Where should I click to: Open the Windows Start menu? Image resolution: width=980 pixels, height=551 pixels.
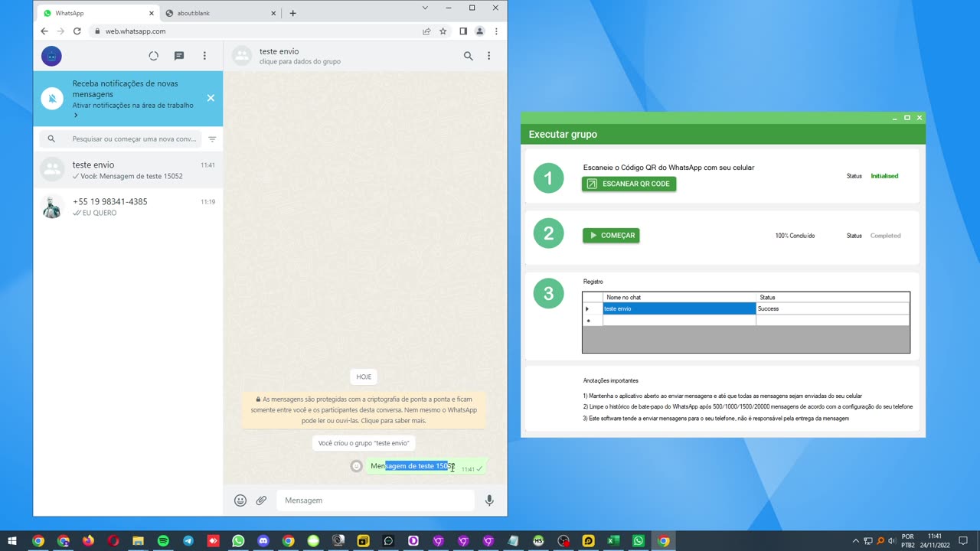pos(12,541)
